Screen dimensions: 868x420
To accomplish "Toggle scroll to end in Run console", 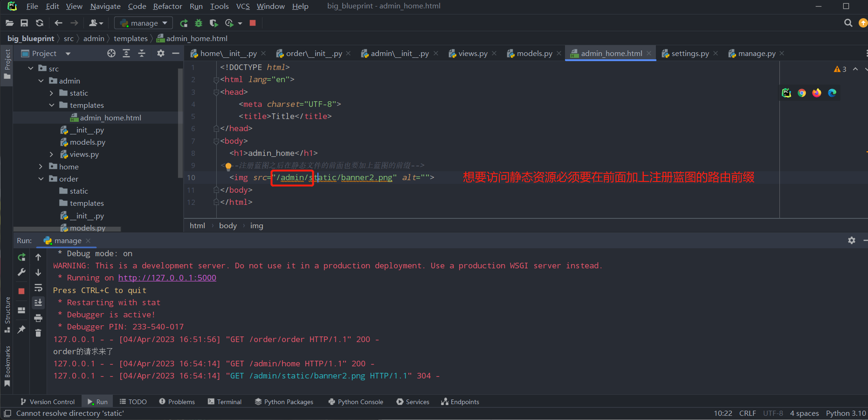I will (38, 303).
